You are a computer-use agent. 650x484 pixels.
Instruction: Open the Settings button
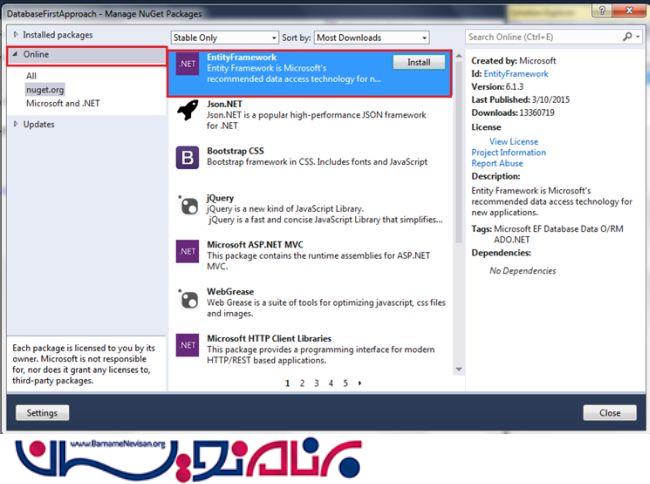[41, 412]
